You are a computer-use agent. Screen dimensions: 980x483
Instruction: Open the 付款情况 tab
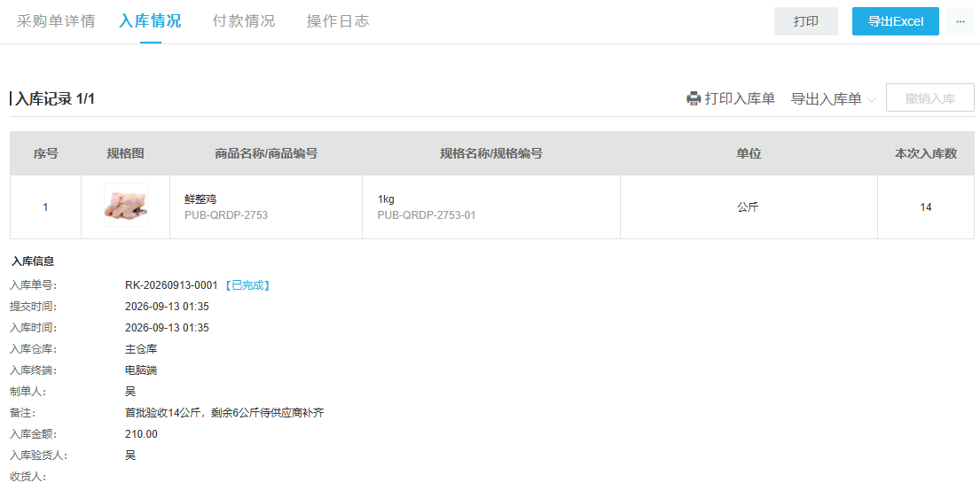coord(244,21)
